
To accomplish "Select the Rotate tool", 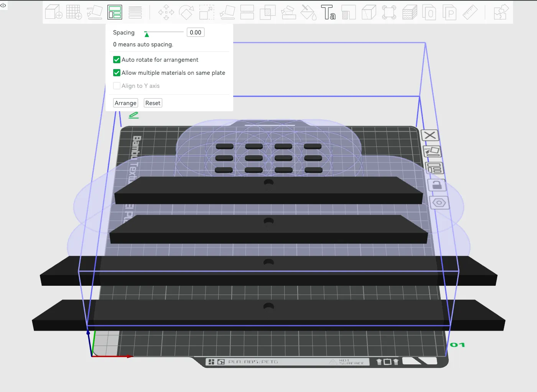I will [186, 12].
